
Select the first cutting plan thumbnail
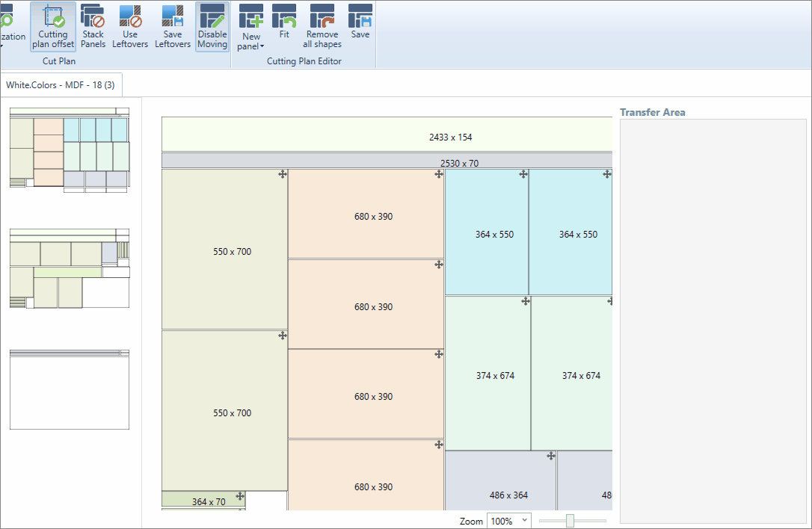[x=70, y=150]
